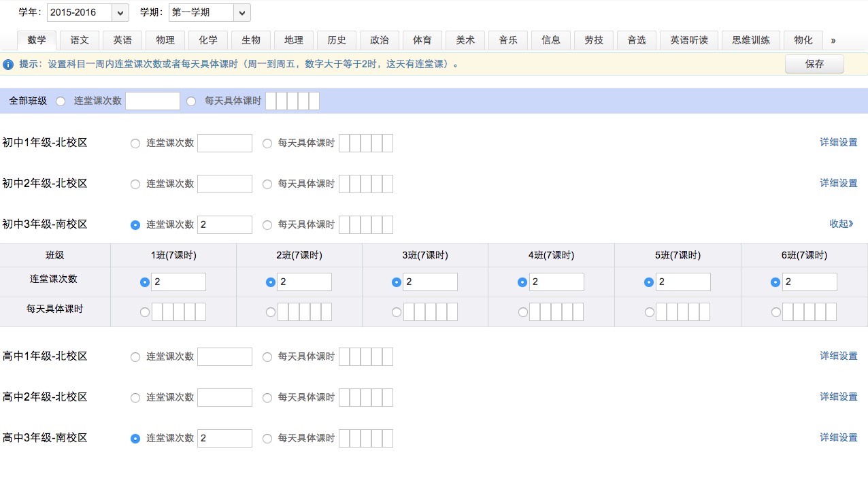Image resolution: width=868 pixels, height=487 pixels.
Task: Open the 美术 tab
Action: [x=465, y=40]
